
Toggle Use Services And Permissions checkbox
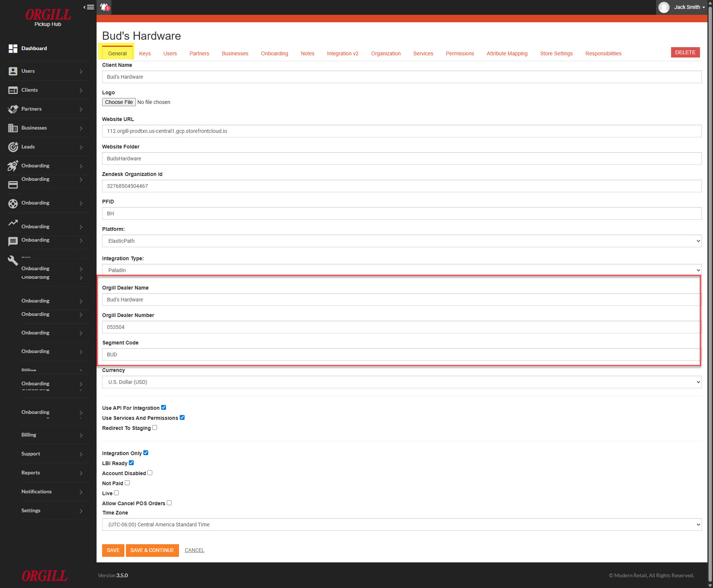(x=182, y=418)
